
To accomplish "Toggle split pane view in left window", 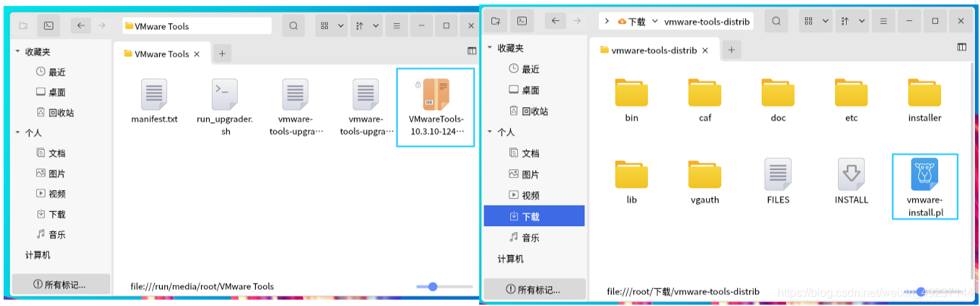I will [472, 51].
